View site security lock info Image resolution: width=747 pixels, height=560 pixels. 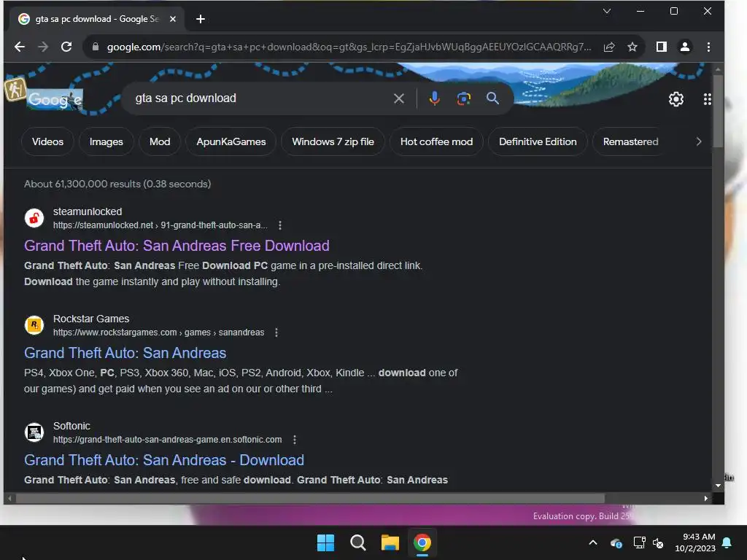96,47
